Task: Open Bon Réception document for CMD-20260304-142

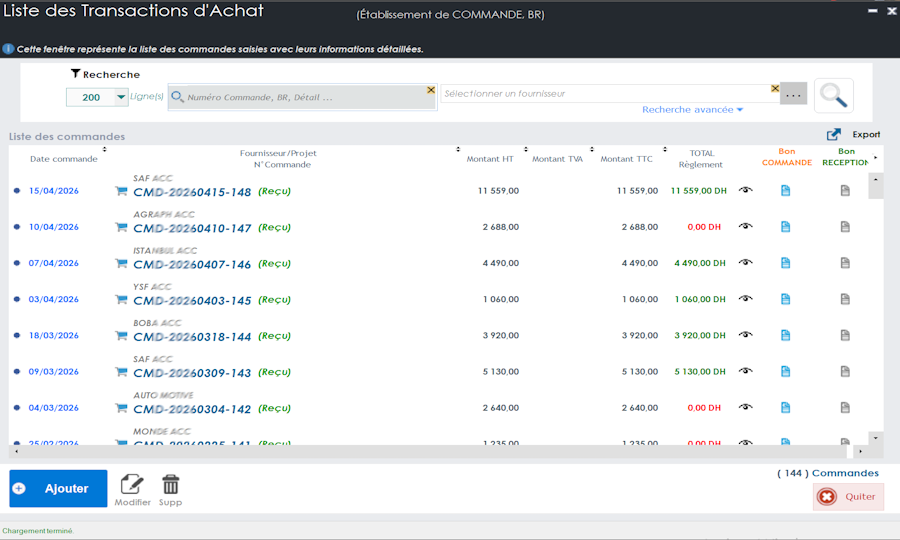Action: (845, 407)
